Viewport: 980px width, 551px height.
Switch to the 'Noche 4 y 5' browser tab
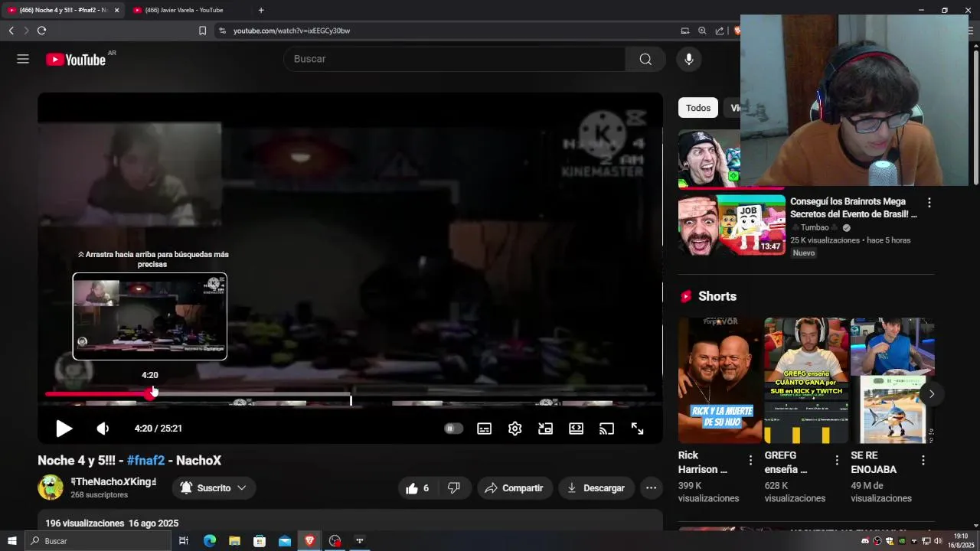click(x=61, y=10)
